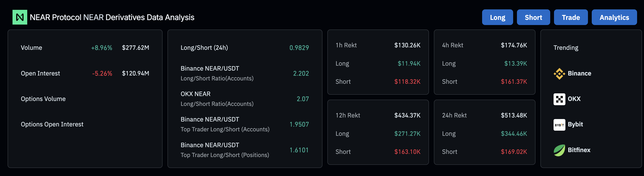The image size is (644, 176).
Task: Click the Bybit logo icon
Action: pos(559,124)
